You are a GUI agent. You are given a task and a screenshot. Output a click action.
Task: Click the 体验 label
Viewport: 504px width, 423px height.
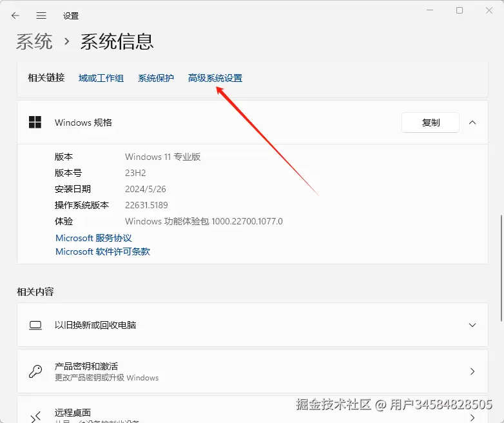[x=64, y=221]
